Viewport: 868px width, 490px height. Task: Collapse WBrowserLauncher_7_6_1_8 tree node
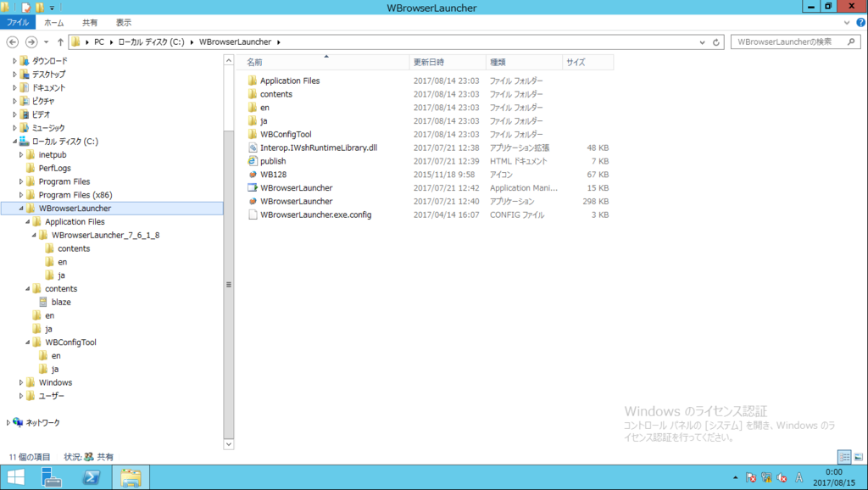click(34, 236)
